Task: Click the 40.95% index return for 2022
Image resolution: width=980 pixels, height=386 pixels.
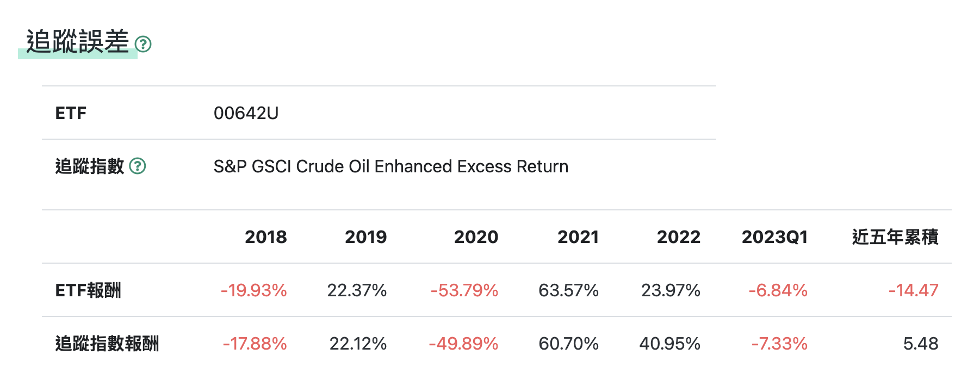Action: pos(669,344)
